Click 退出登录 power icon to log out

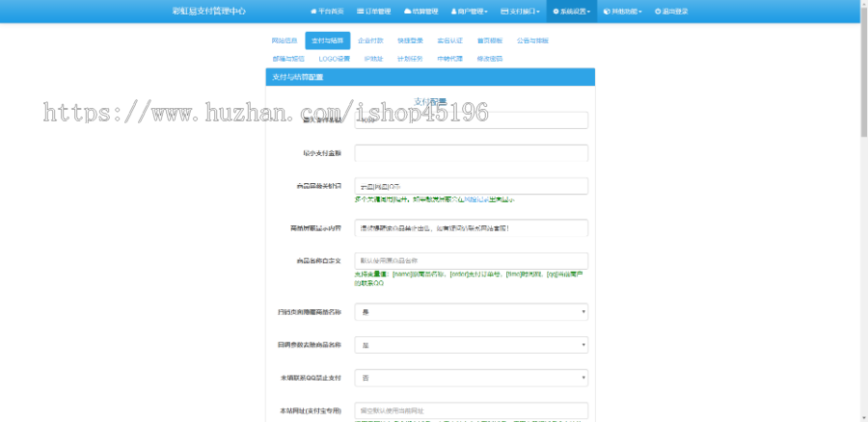pos(671,11)
